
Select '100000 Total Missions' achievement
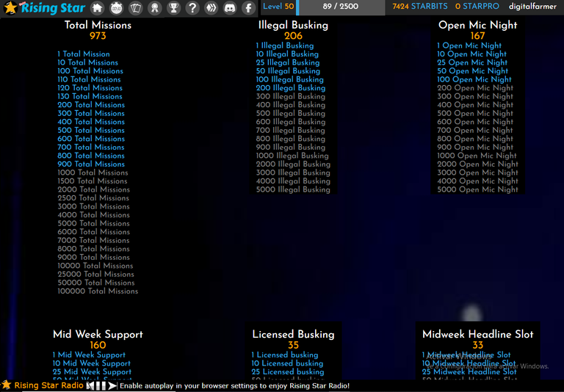[98, 291]
